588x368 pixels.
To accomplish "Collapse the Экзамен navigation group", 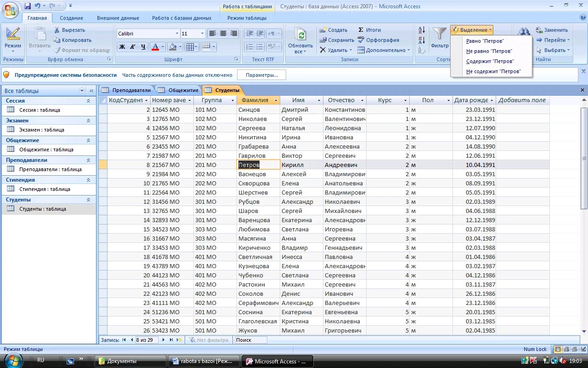I will pos(89,121).
